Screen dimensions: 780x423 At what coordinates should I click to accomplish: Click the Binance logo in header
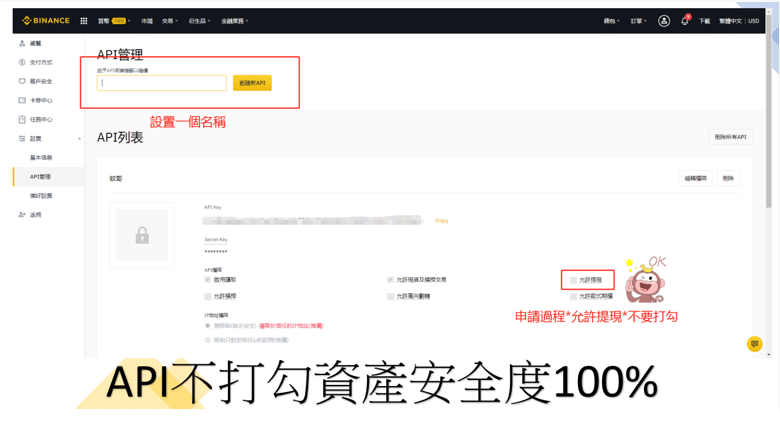click(46, 20)
